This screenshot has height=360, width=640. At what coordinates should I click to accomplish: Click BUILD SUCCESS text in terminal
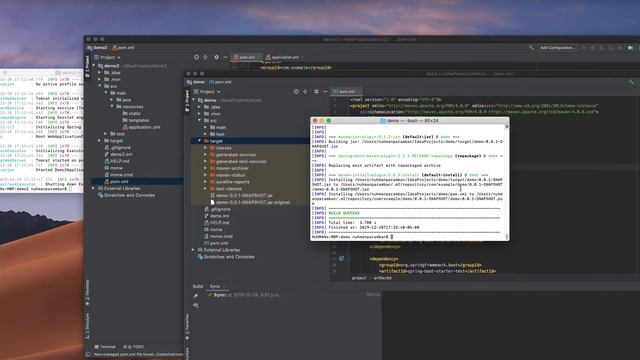coord(344,213)
